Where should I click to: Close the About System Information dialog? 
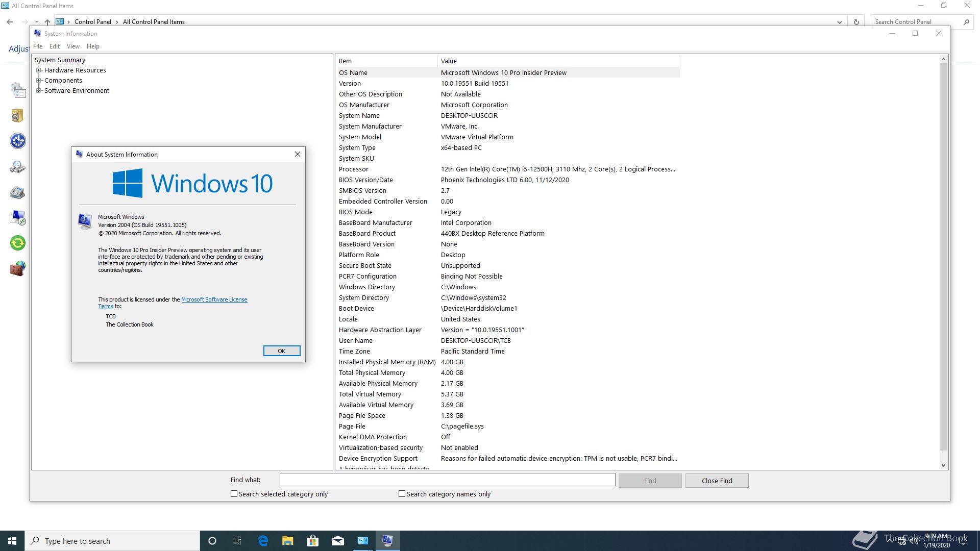(298, 154)
